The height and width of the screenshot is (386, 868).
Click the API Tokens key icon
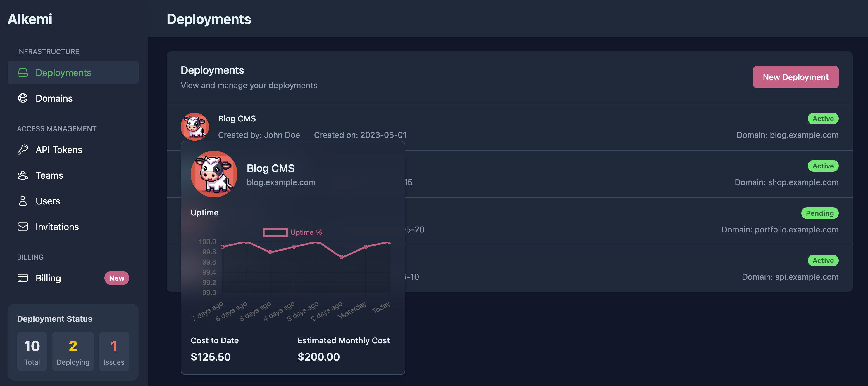tap(23, 150)
